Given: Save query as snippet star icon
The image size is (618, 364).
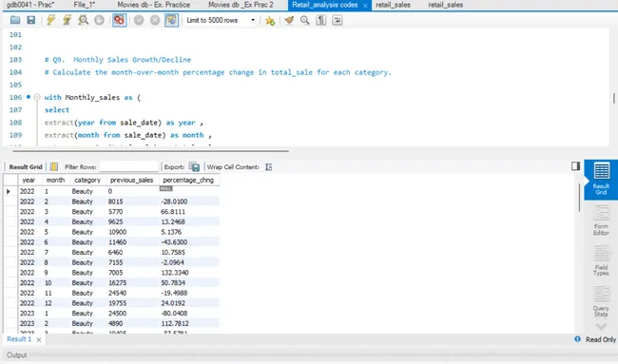Looking at the screenshot, I should click(x=270, y=21).
